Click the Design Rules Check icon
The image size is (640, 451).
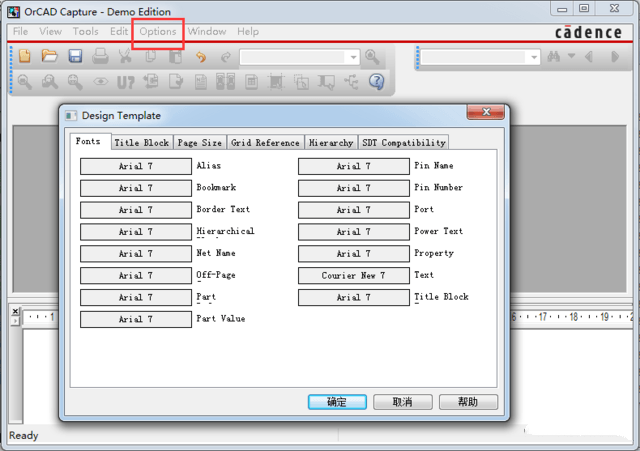pyautogui.click(x=176, y=81)
